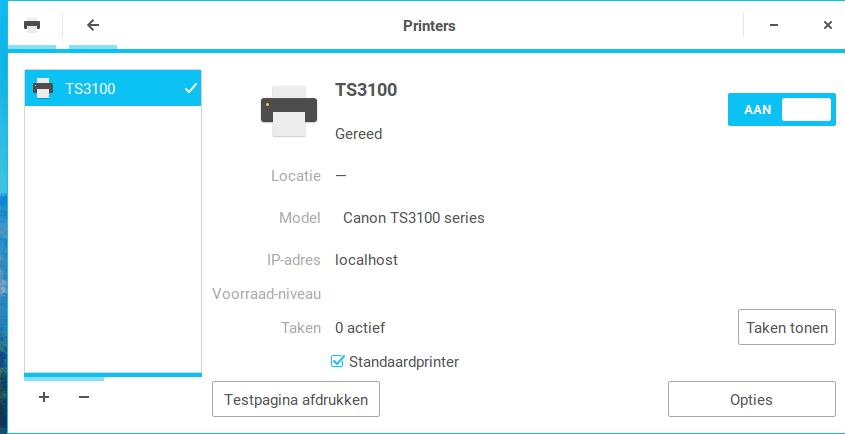Open the Opties printer options
This screenshot has width=845, height=434.
tap(752, 399)
